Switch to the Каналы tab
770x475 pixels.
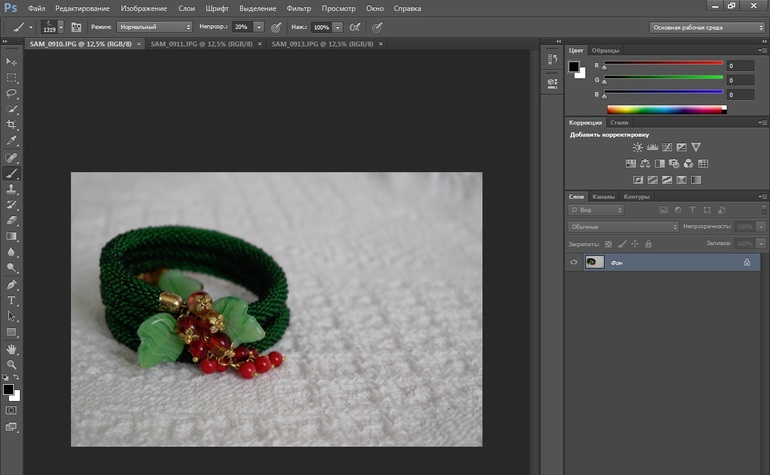(603, 196)
